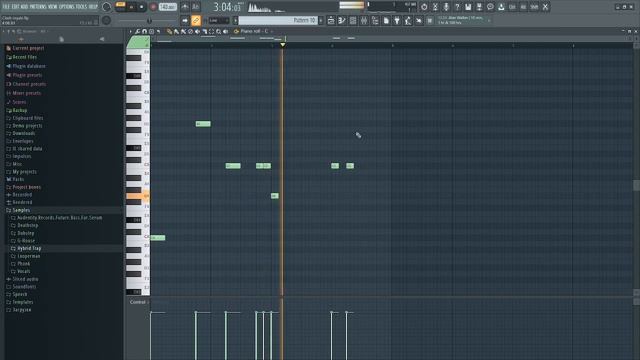Open the mixer toolbar icon

[x=364, y=20]
